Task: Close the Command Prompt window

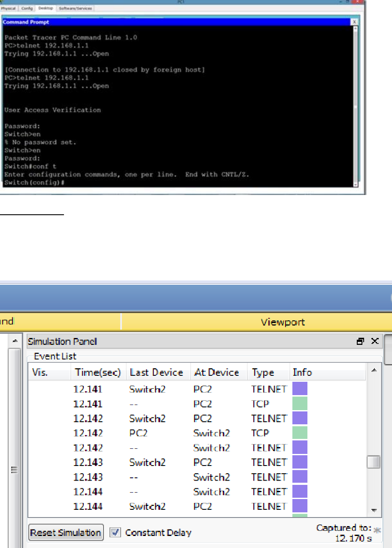Action: 354,21
